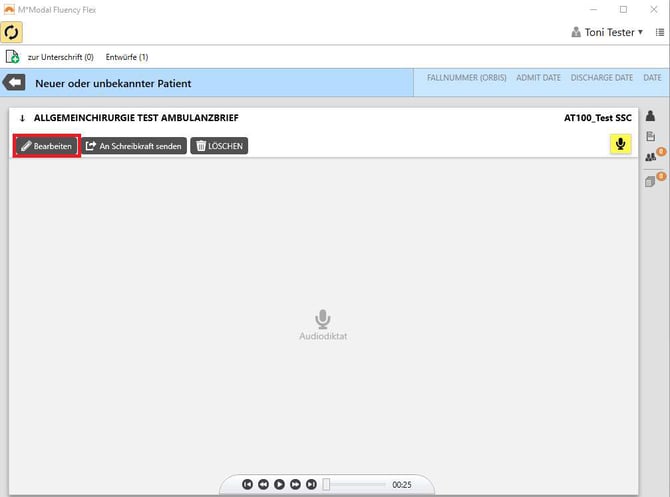670x497 pixels.
Task: Open the list menu icon beside username
Action: [x=659, y=33]
